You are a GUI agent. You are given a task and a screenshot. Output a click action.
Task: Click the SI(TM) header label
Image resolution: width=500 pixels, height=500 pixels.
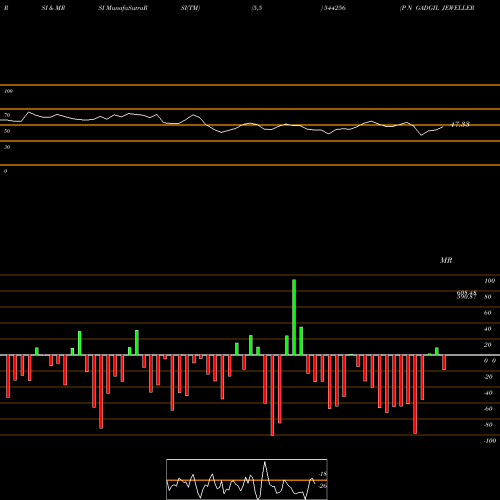tap(190, 8)
